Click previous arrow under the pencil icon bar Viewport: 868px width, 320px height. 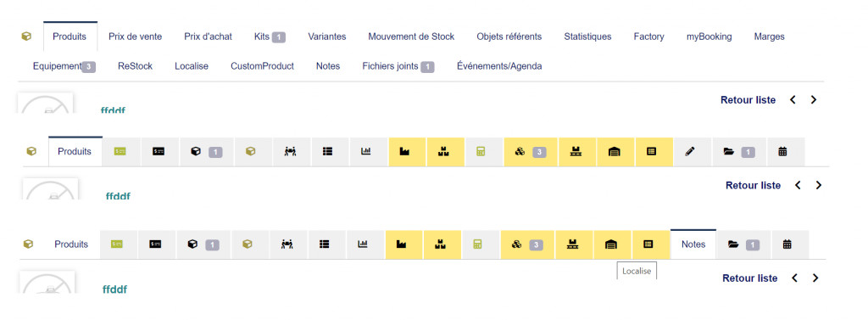798,186
